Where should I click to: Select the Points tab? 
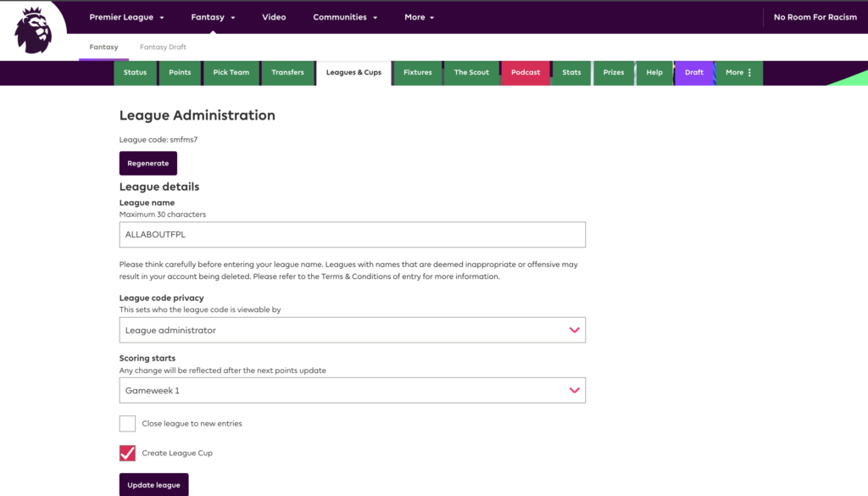(x=180, y=73)
